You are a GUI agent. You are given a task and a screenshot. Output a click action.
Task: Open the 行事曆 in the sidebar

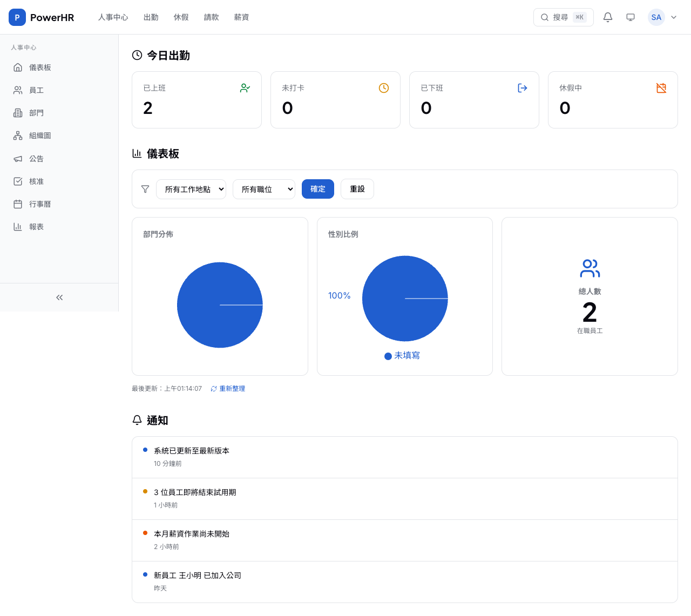[40, 204]
